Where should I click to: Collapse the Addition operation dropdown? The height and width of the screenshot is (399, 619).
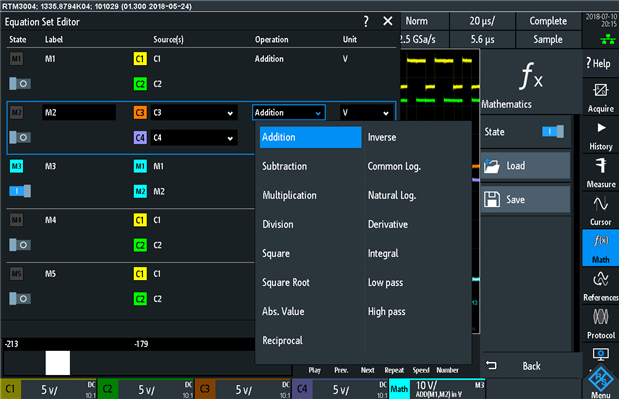pos(289,112)
